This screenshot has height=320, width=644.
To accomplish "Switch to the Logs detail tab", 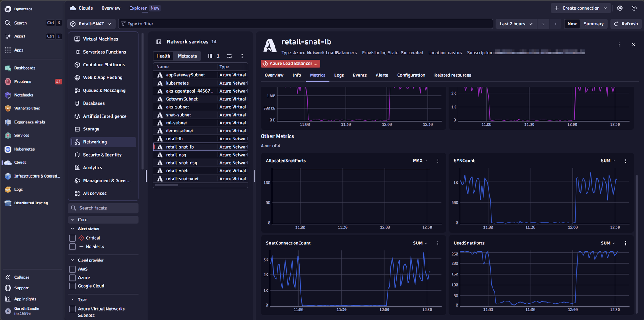I will [x=339, y=75].
